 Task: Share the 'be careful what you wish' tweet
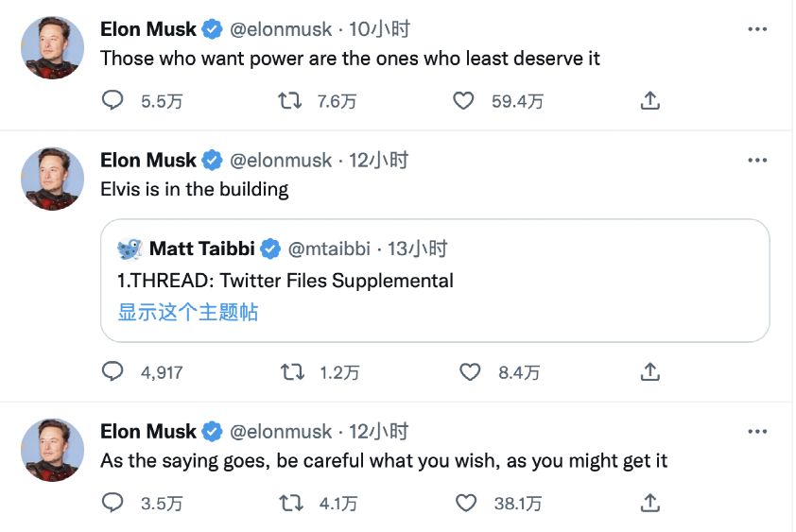pyautogui.click(x=649, y=503)
